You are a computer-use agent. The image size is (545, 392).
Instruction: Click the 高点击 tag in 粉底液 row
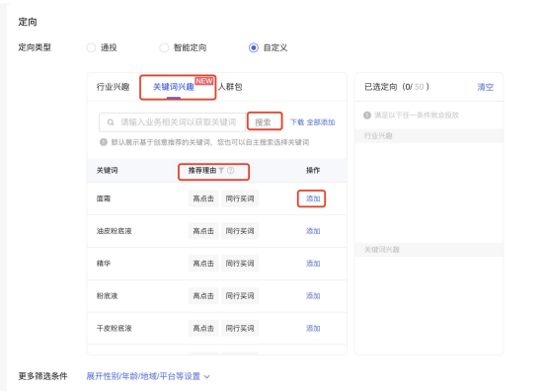pyautogui.click(x=203, y=296)
